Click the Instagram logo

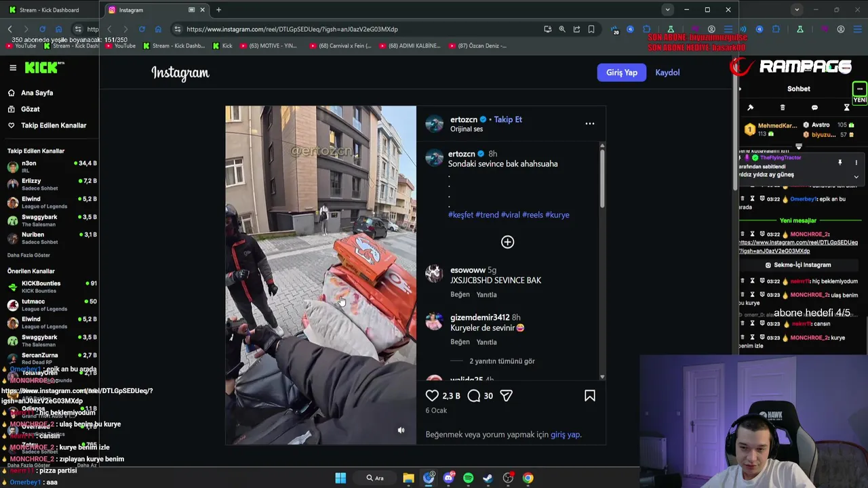pyautogui.click(x=180, y=73)
